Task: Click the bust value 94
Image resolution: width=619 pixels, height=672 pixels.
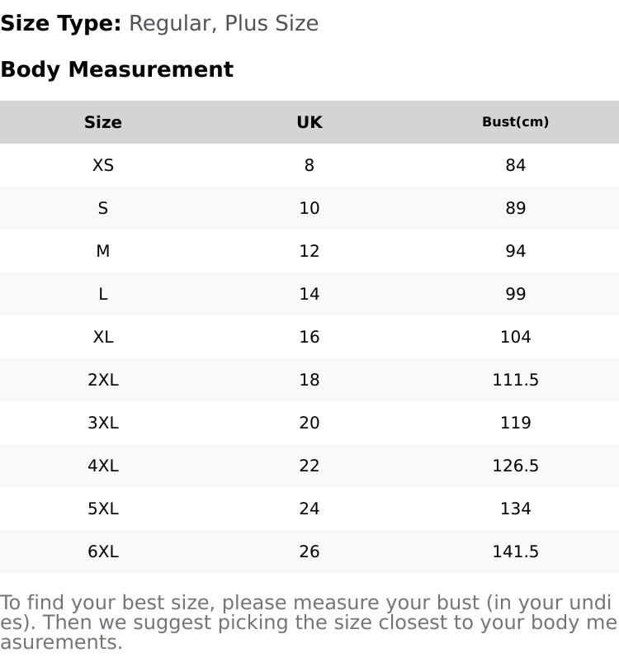Action: coord(515,251)
